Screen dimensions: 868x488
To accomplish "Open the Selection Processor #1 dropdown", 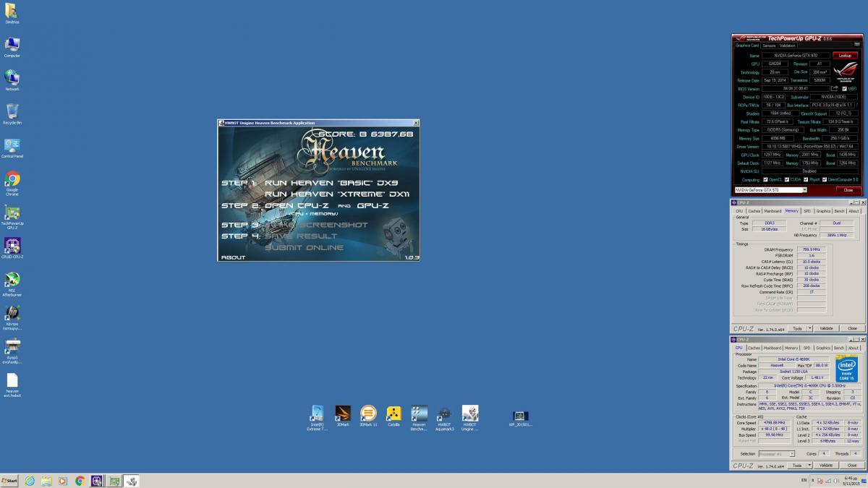I will coord(776,454).
